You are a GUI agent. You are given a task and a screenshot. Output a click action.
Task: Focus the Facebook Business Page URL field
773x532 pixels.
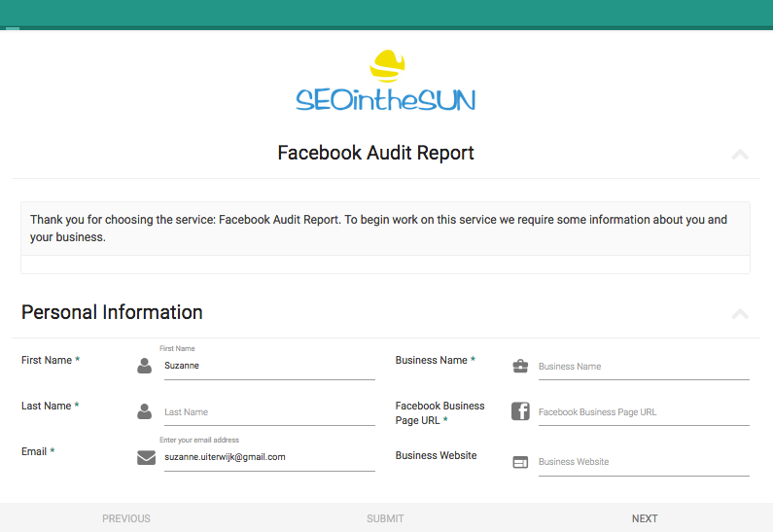pos(644,412)
